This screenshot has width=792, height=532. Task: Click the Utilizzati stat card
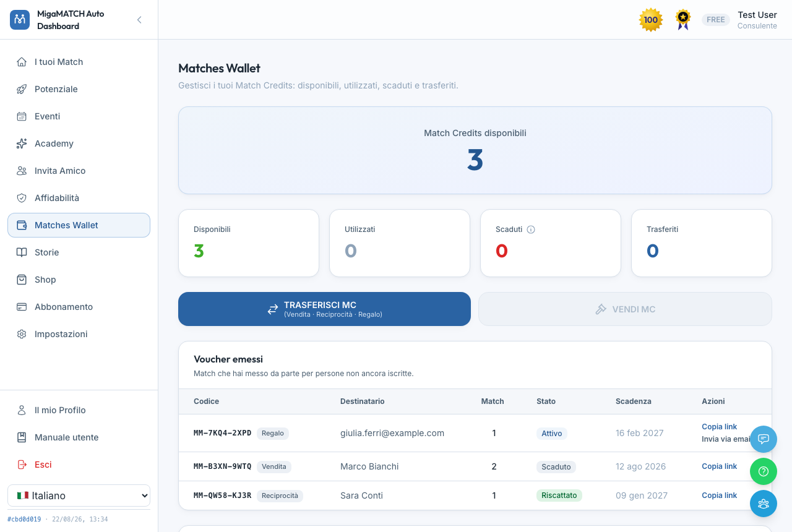tap(400, 243)
